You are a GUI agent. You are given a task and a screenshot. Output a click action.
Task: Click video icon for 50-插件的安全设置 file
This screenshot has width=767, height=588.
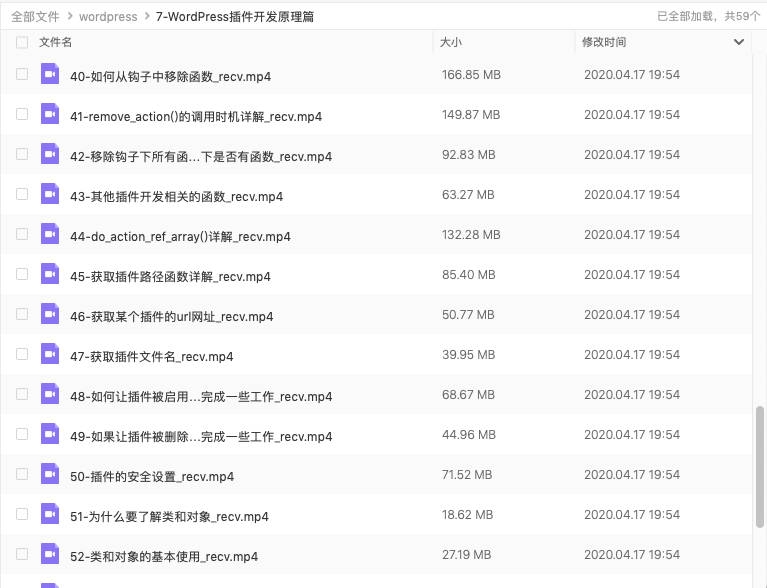click(50, 474)
